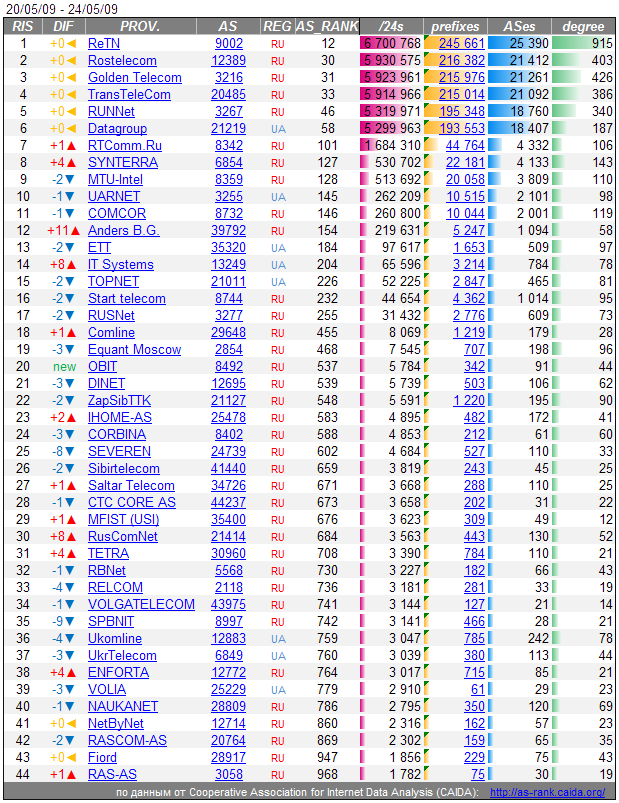Open the RUNNet provider link
The image size is (619, 803).
pos(111,111)
